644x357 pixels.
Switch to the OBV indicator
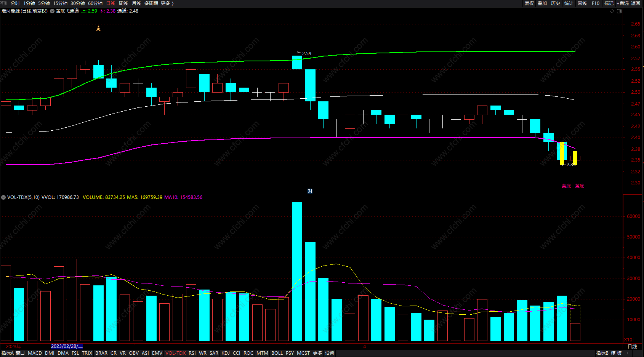click(134, 353)
